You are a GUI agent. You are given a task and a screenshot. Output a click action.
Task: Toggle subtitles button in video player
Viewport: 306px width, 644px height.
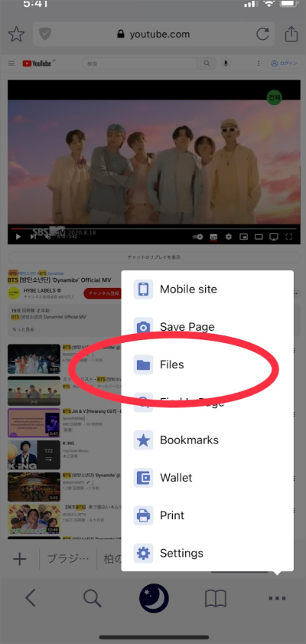pos(213,237)
